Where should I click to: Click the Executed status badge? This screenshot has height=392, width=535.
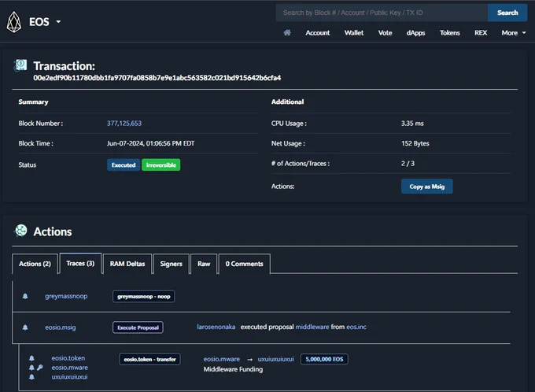coord(124,165)
